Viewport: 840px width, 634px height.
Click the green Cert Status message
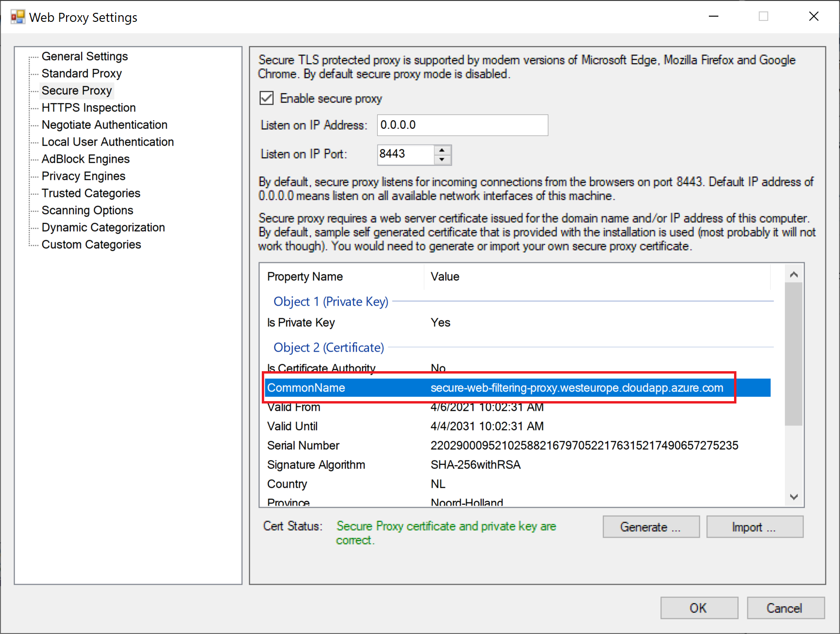446,533
